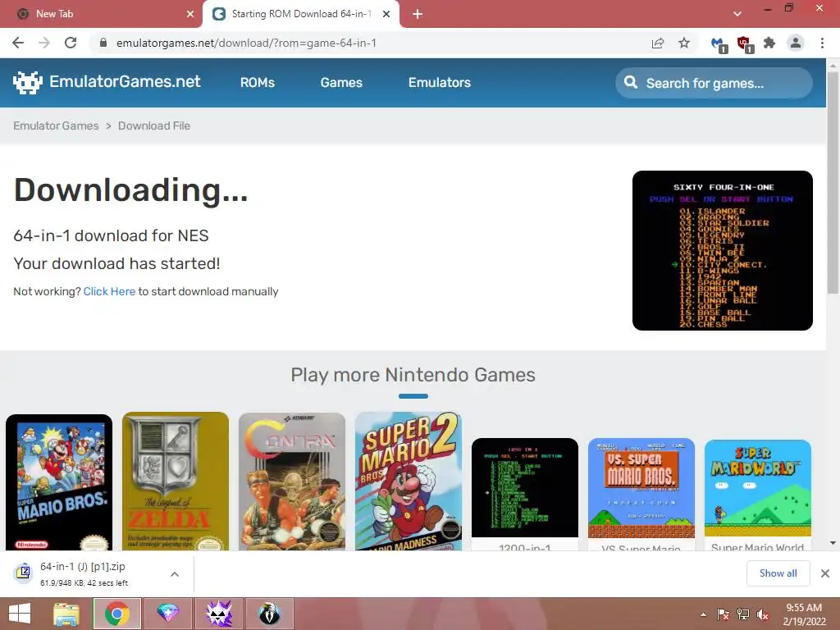Viewport: 840px width, 630px height.
Task: Click the address bar URL
Action: (246, 43)
